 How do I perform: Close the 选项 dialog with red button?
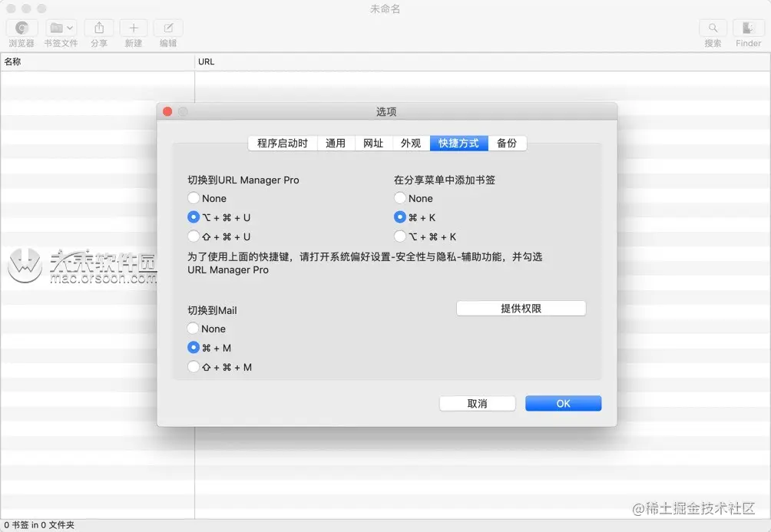[x=167, y=111]
